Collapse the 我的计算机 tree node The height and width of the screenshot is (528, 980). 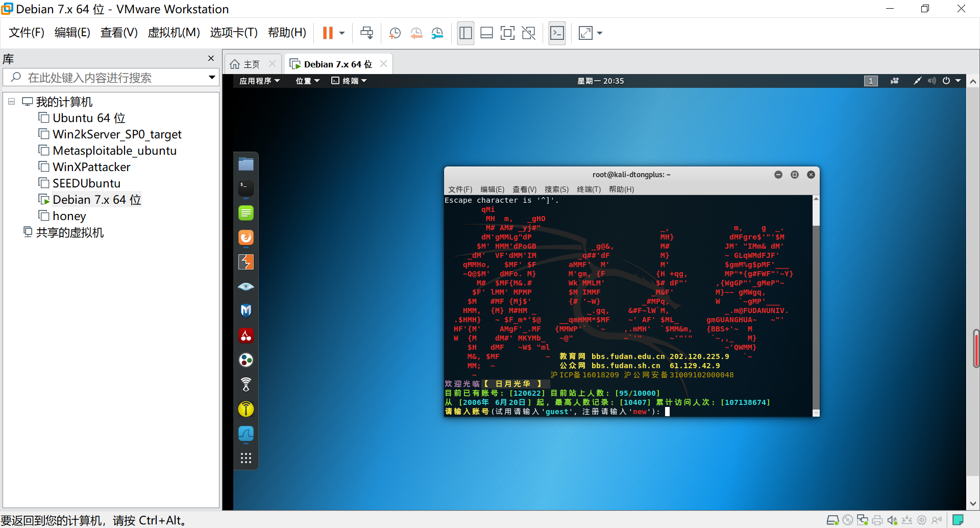11,102
